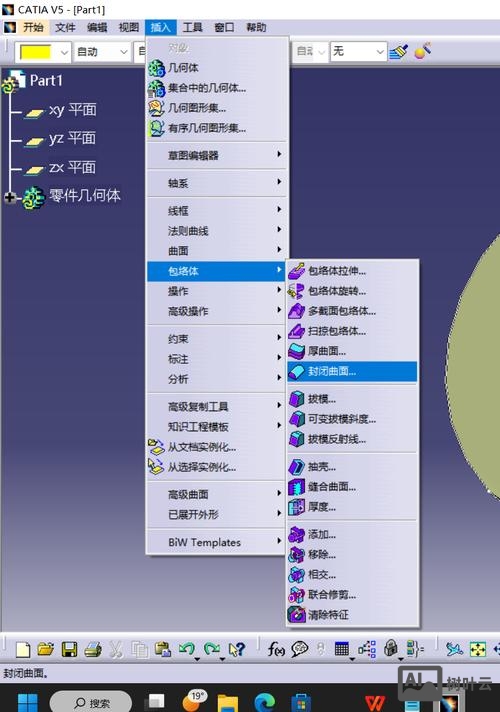Choose 从文档实例化 entry

pos(217,447)
